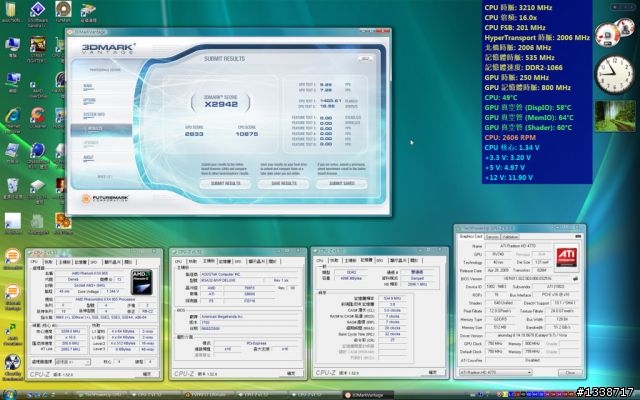The width and height of the screenshot is (640, 400).
Task: Open CPU tab in middle CPU-Z window
Action: 178,261
